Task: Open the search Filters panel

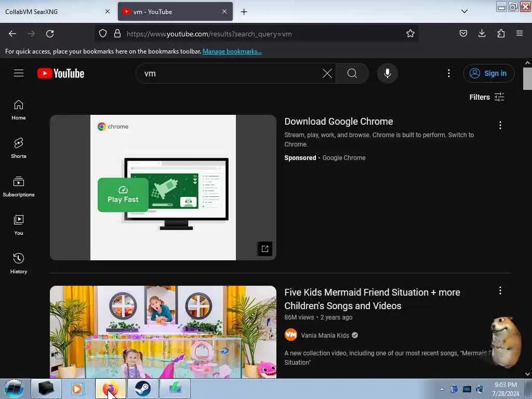Action: click(486, 97)
